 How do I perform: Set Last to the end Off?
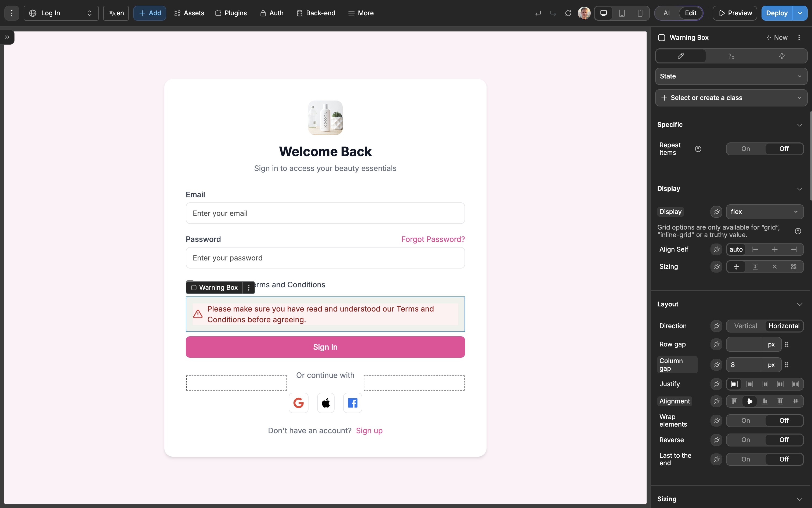[784, 459]
